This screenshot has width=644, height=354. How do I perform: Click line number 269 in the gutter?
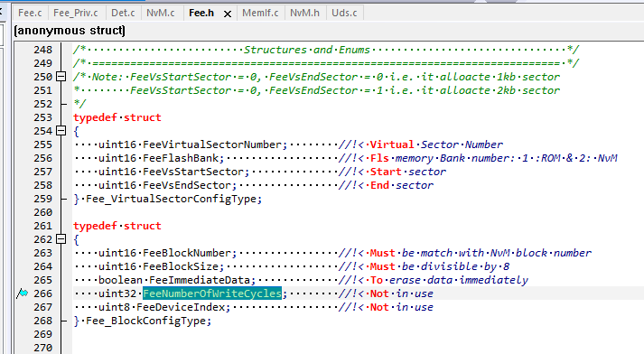coord(43,334)
